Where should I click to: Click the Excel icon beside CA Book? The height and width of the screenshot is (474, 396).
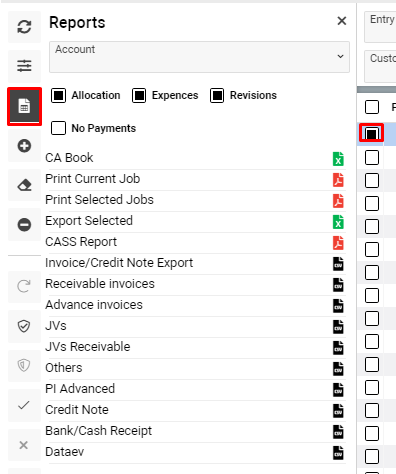[338, 159]
